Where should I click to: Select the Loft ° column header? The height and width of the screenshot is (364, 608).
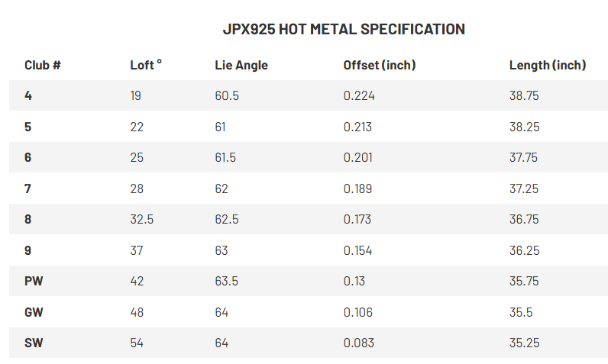(146, 66)
